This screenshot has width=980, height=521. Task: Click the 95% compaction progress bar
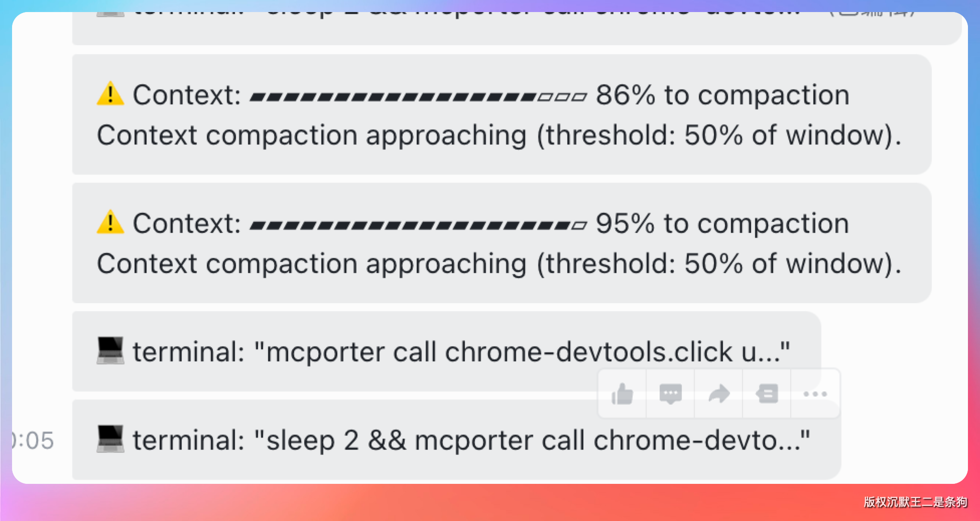(x=418, y=225)
